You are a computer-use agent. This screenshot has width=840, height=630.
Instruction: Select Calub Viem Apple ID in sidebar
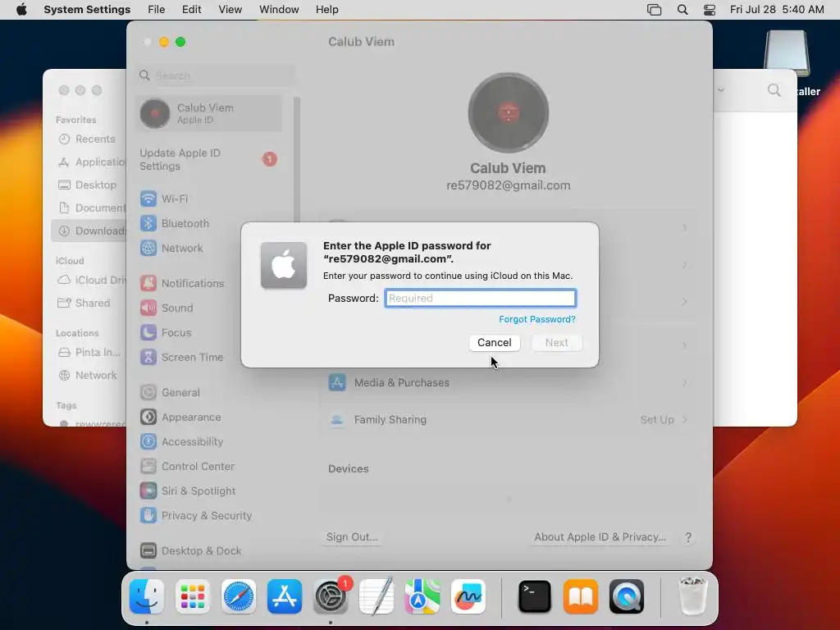tap(209, 113)
